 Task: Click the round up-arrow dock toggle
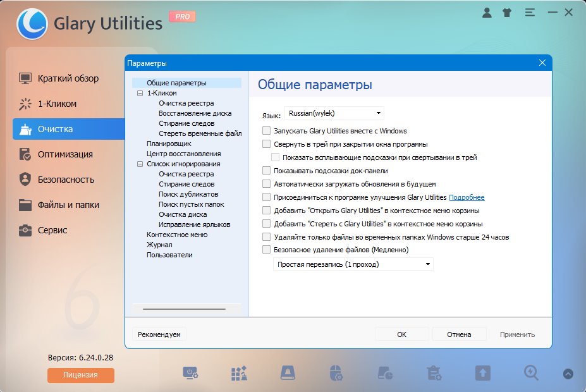(x=568, y=374)
